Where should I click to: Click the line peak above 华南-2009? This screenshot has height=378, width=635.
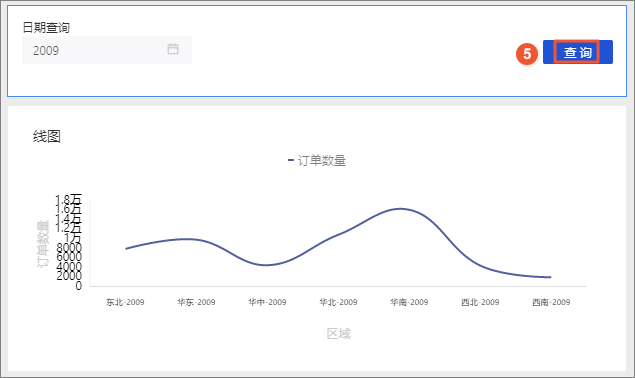pyautogui.click(x=401, y=209)
